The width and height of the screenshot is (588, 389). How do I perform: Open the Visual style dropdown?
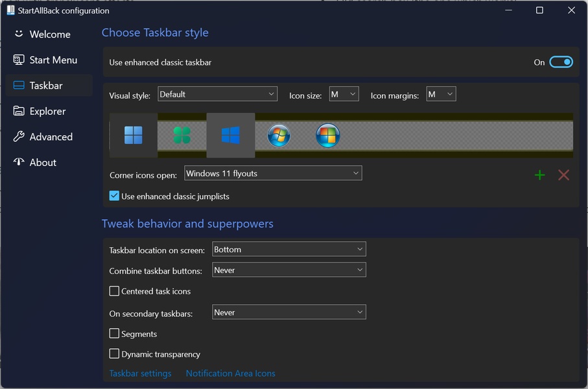pyautogui.click(x=217, y=95)
